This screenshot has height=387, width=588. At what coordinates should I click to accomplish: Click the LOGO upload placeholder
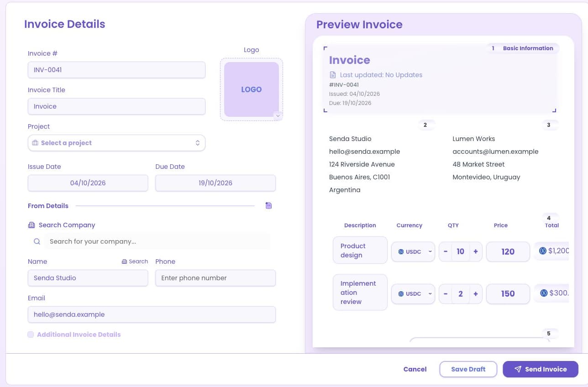click(252, 89)
